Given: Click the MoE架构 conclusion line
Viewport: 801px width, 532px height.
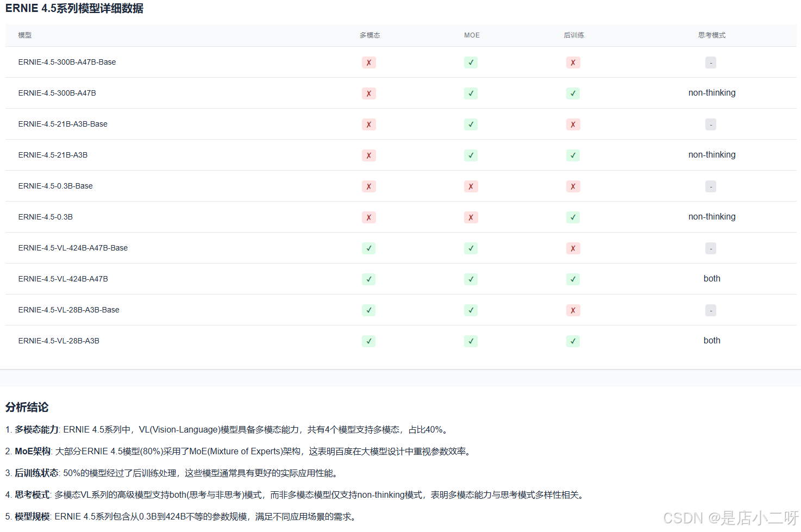Looking at the screenshot, I should click(239, 452).
